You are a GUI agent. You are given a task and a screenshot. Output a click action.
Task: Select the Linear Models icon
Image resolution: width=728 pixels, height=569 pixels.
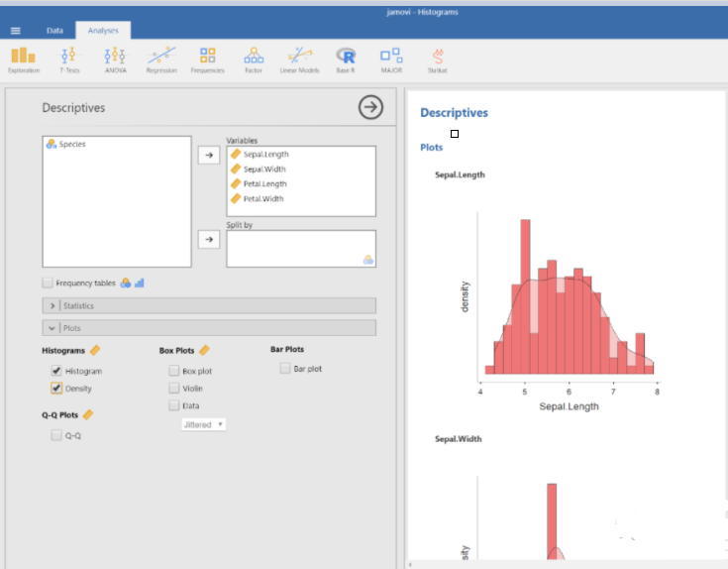click(300, 59)
